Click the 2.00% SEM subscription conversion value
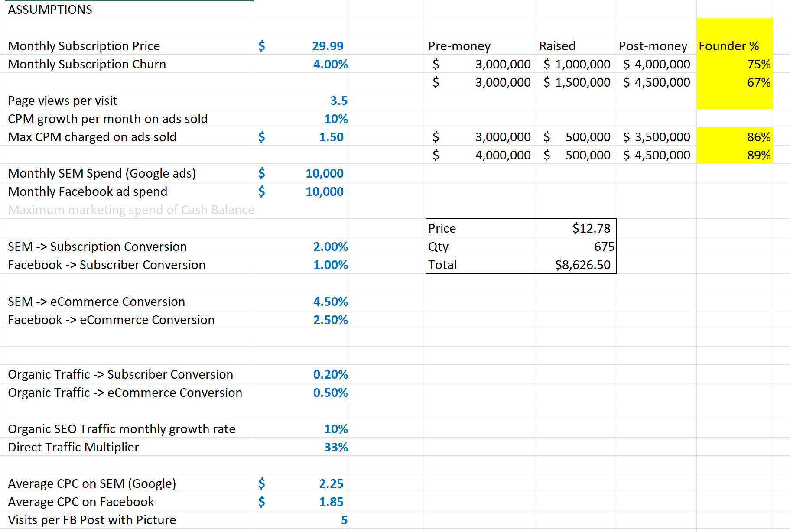Viewport: 790px width, 532px height. point(301,246)
